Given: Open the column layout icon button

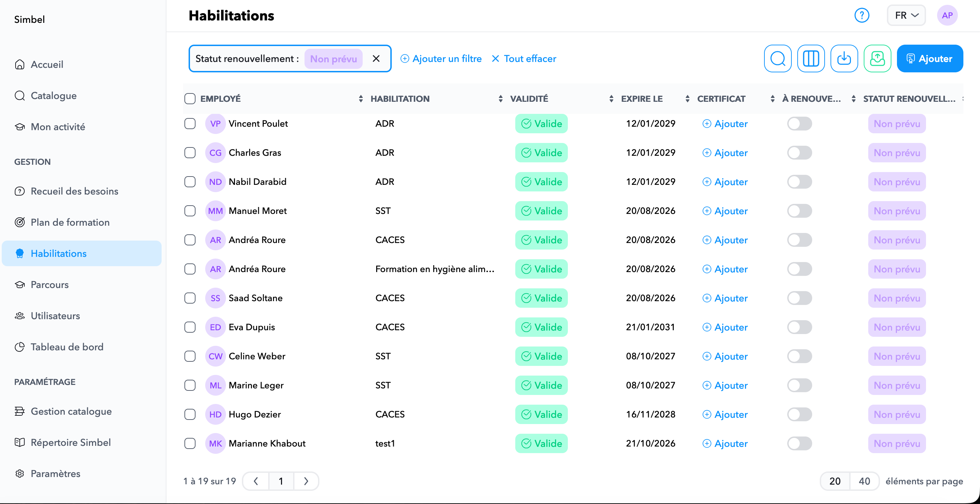Looking at the screenshot, I should coord(811,58).
